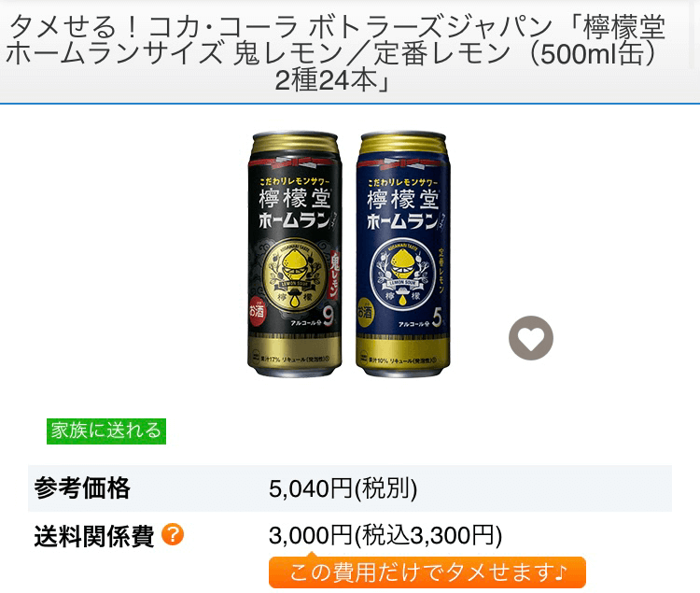This screenshot has width=700, height=593.
Task: Tap the orange この費用だけでタメせます button
Action: click(427, 572)
